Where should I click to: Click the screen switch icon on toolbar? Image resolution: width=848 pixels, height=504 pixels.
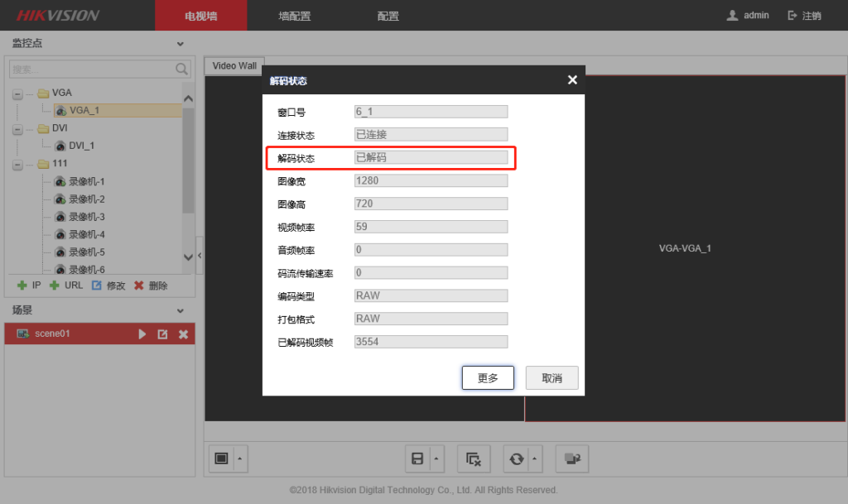(571, 458)
